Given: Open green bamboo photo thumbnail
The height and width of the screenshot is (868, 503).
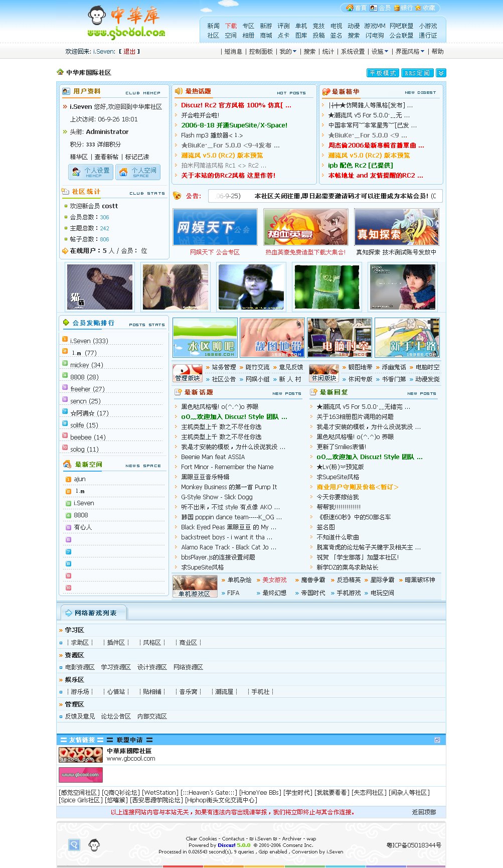Looking at the screenshot, I should click(x=327, y=287).
